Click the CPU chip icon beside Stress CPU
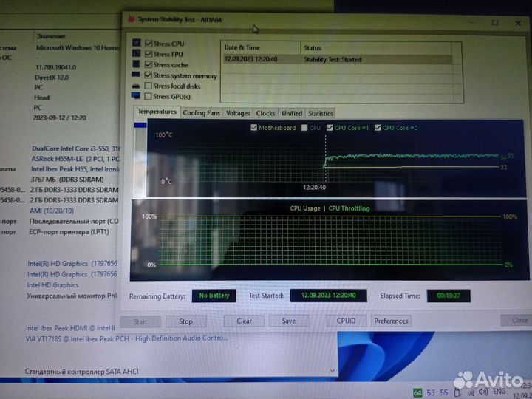The height and width of the screenshot is (399, 532). coord(136,43)
